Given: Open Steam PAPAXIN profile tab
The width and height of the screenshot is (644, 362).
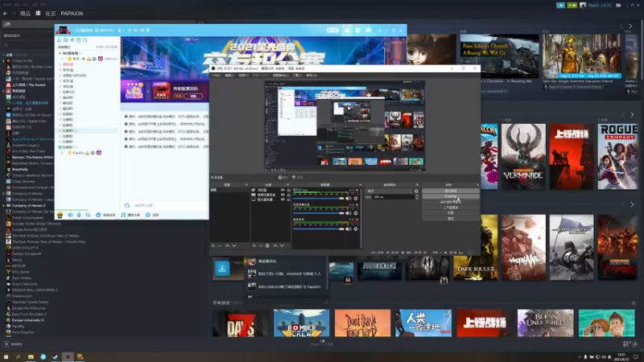Looking at the screenshot, I should tap(72, 14).
